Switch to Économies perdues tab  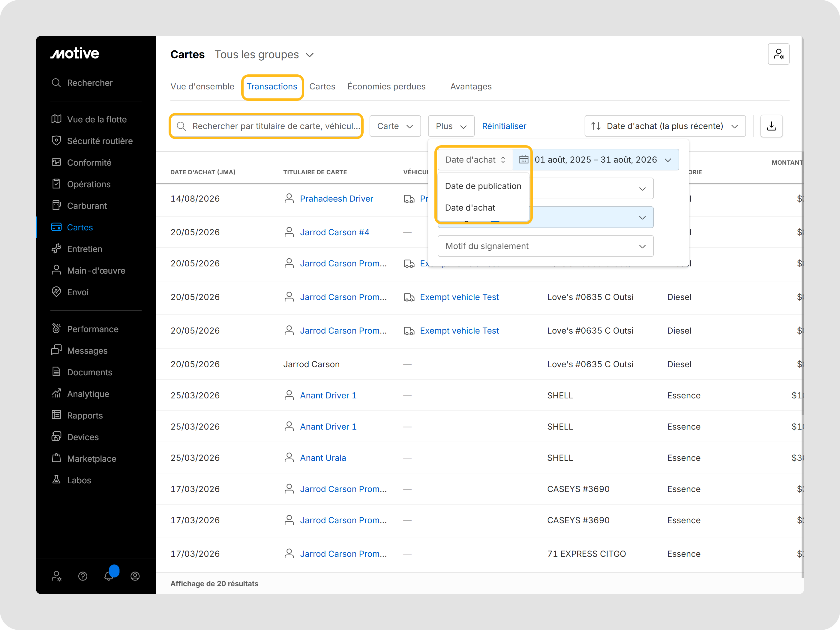click(x=386, y=87)
